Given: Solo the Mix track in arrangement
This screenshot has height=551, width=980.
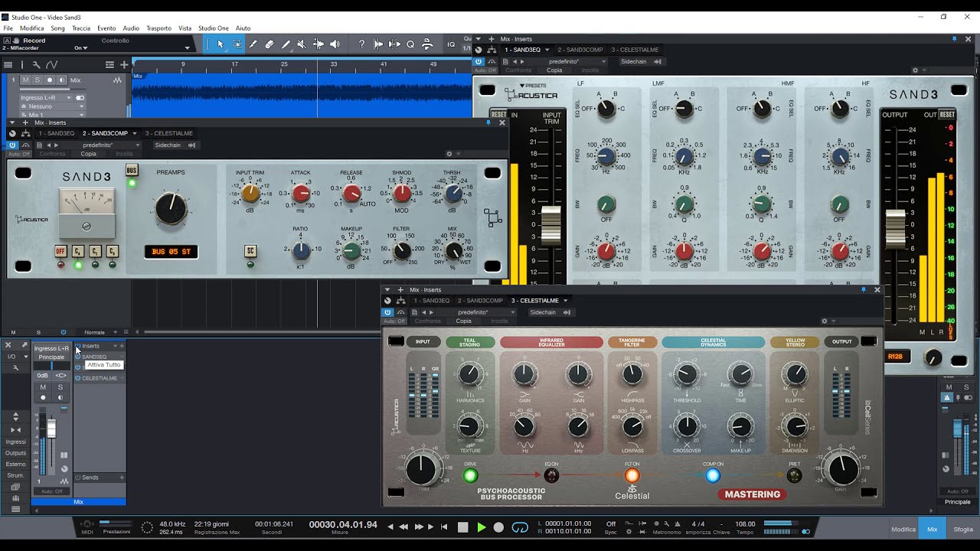Looking at the screenshot, I should (x=37, y=80).
